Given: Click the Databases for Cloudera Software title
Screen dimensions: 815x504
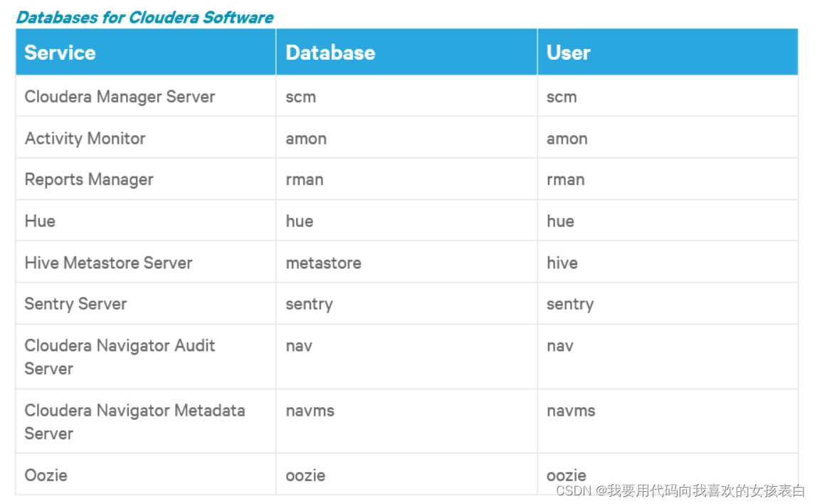Looking at the screenshot, I should pyautogui.click(x=144, y=17).
